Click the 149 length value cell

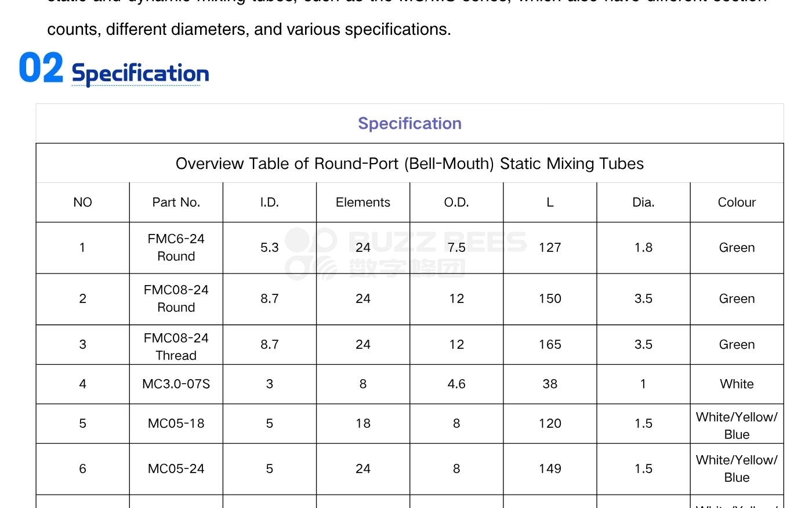click(x=550, y=469)
